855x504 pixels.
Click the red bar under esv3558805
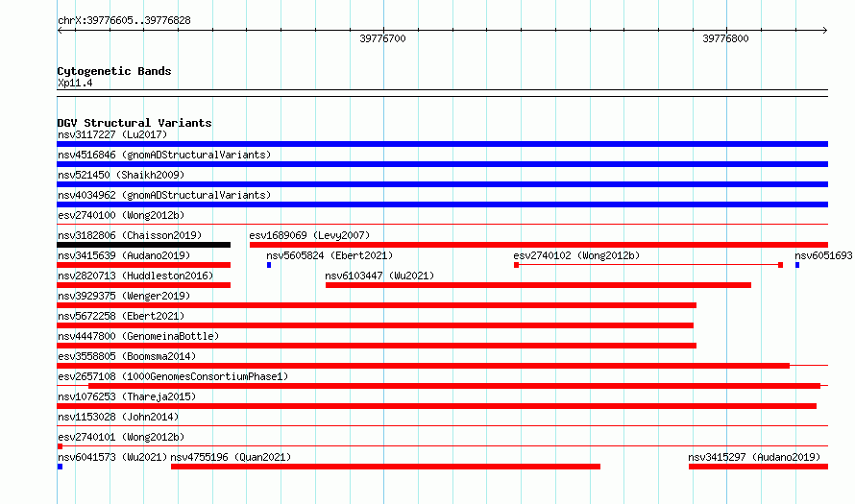click(x=423, y=366)
